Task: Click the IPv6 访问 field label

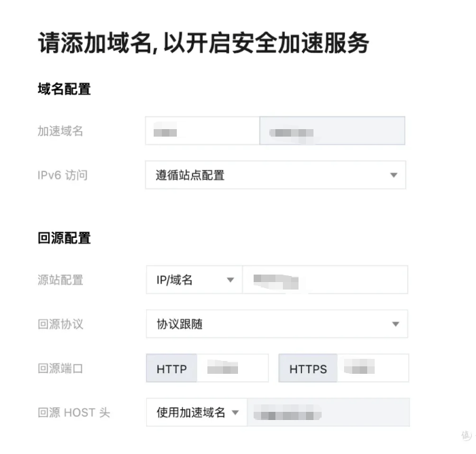Action: (x=63, y=175)
